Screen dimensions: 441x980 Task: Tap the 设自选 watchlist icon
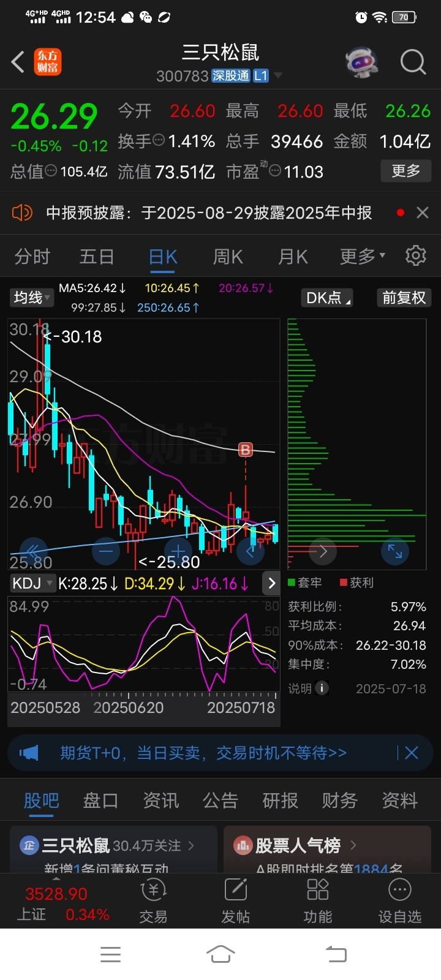(x=400, y=900)
